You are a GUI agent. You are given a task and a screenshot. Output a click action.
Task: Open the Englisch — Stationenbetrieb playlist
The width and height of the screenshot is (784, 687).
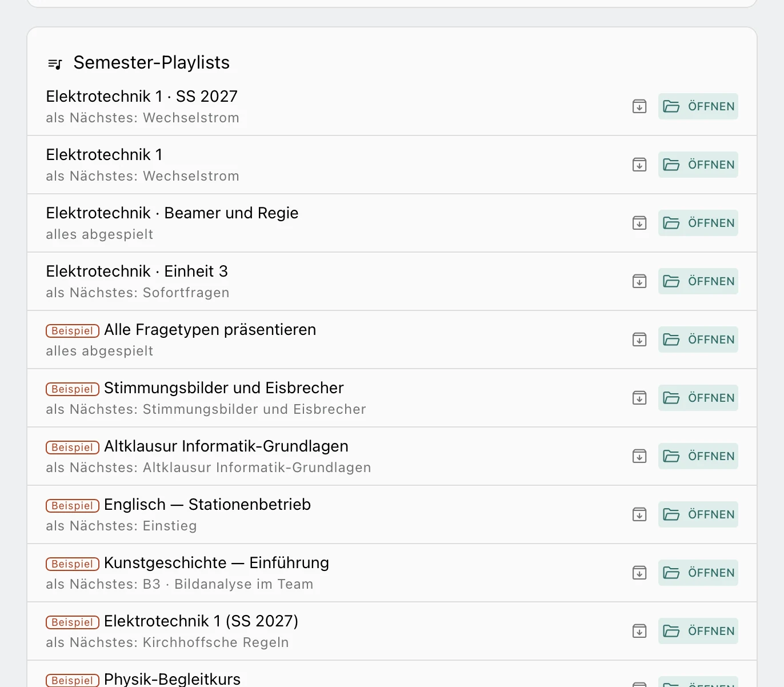pos(698,514)
